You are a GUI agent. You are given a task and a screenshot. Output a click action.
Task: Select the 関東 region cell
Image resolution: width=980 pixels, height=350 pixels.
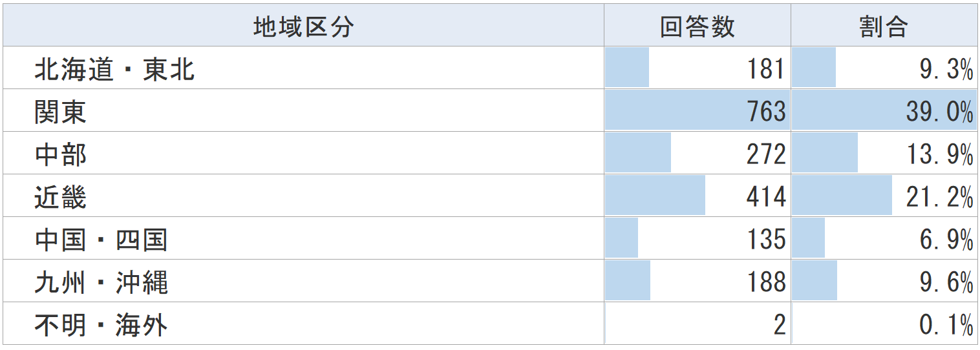[x=60, y=112]
